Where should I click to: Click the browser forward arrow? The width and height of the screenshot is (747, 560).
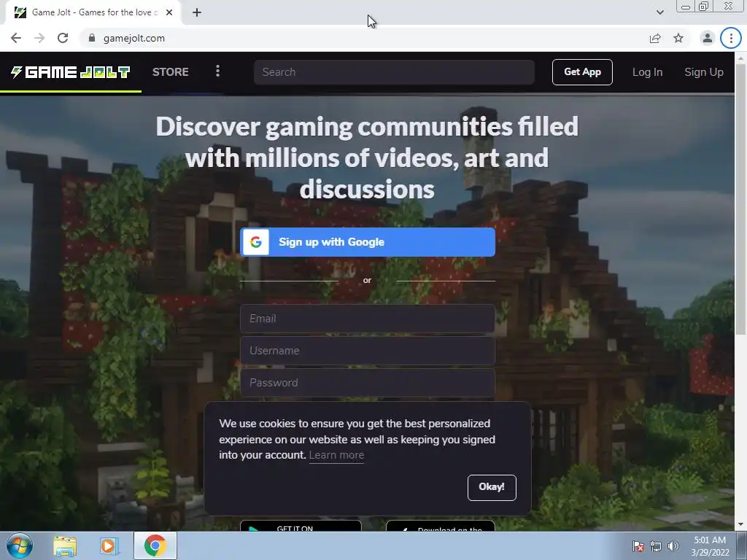pos(39,38)
